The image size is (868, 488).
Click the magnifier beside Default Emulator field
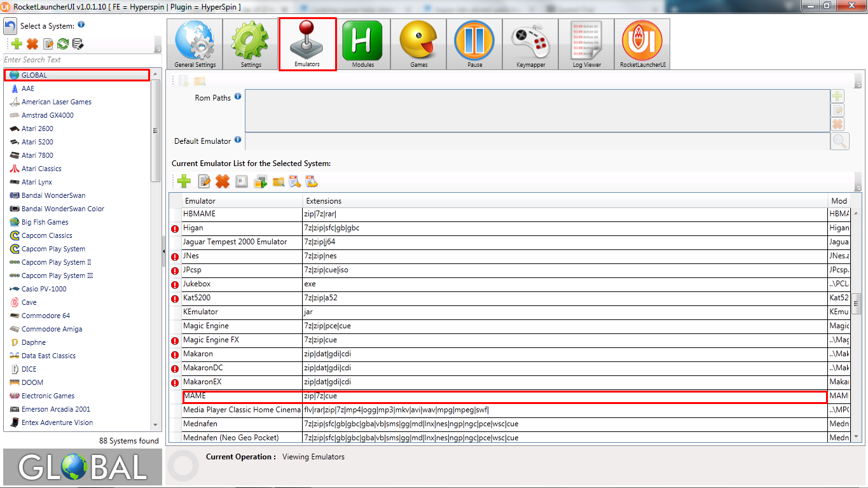(x=839, y=141)
